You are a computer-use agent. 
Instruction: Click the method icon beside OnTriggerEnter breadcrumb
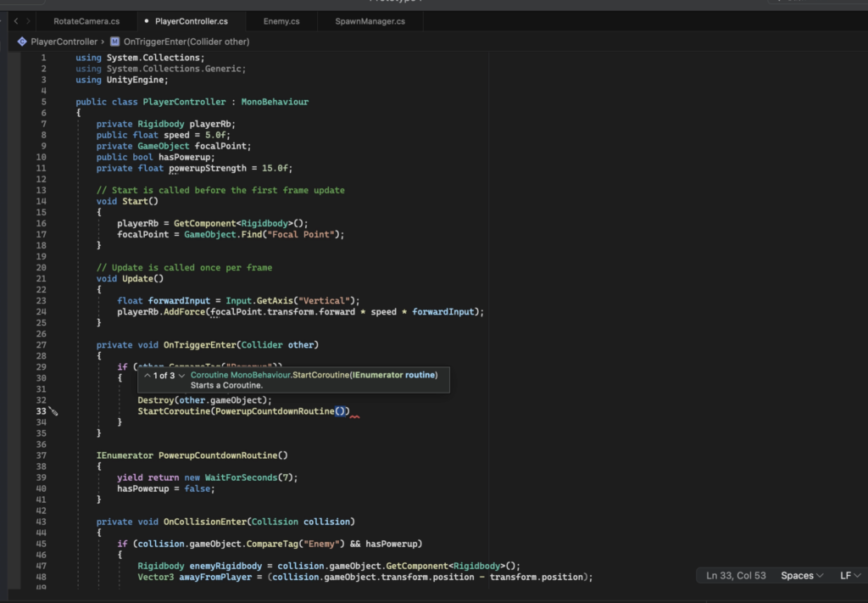click(115, 41)
